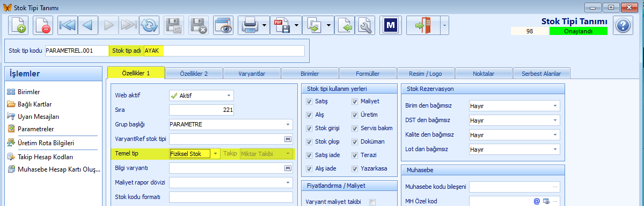Switch to the Formüller tab
The image size is (644, 206).
(x=368, y=73)
